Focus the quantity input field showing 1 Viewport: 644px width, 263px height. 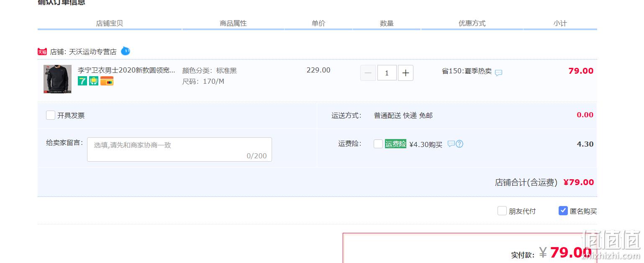pos(387,73)
